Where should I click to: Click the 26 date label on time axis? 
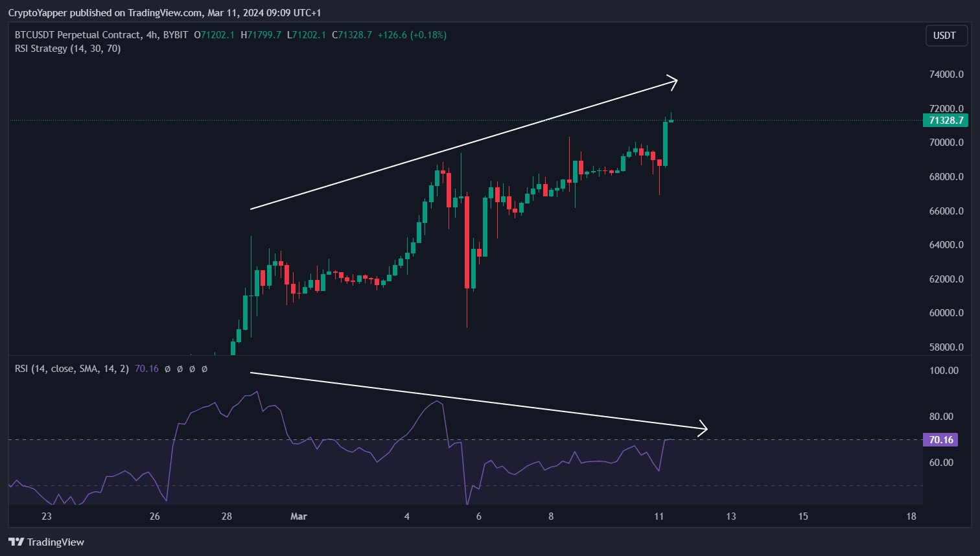tap(154, 516)
